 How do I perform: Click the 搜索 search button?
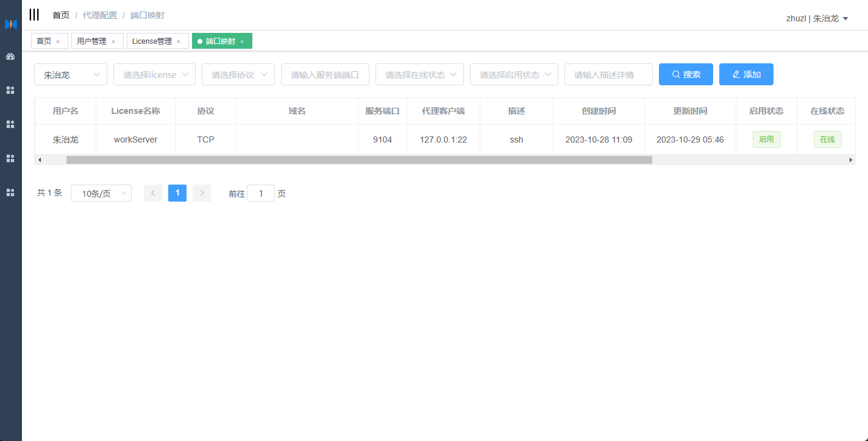coord(686,74)
